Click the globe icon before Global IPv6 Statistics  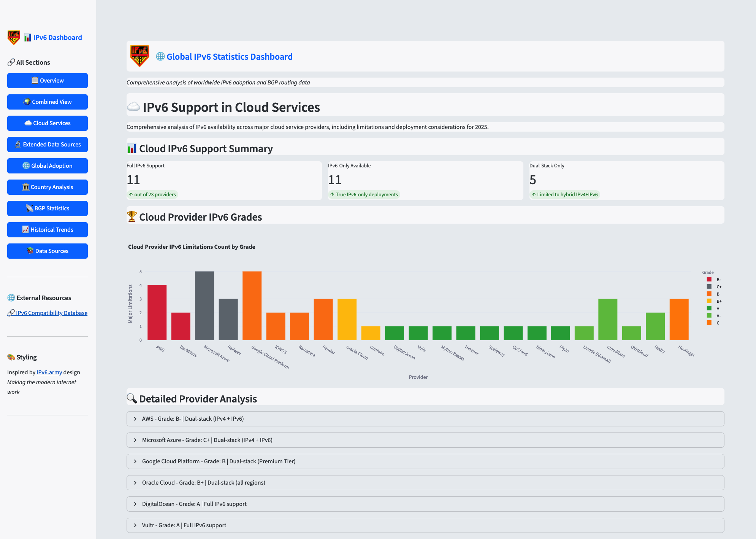(x=160, y=56)
